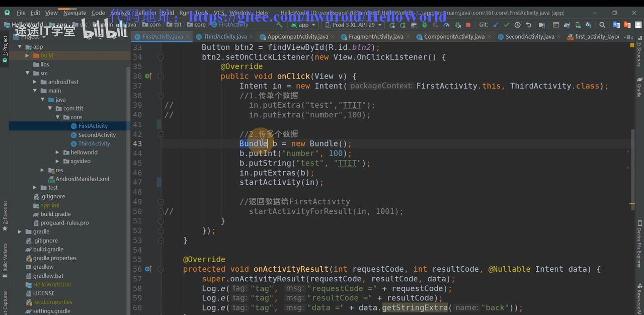Close the FirstActivity.java tab

coord(188,36)
